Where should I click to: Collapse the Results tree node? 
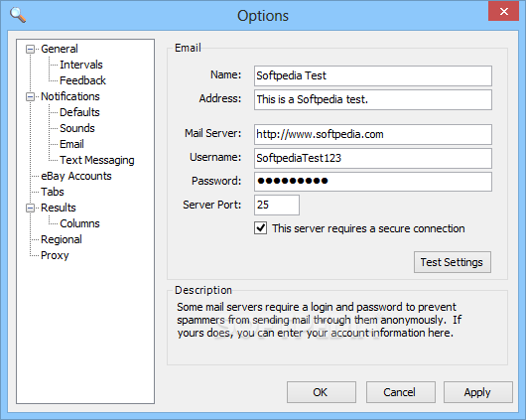point(30,209)
